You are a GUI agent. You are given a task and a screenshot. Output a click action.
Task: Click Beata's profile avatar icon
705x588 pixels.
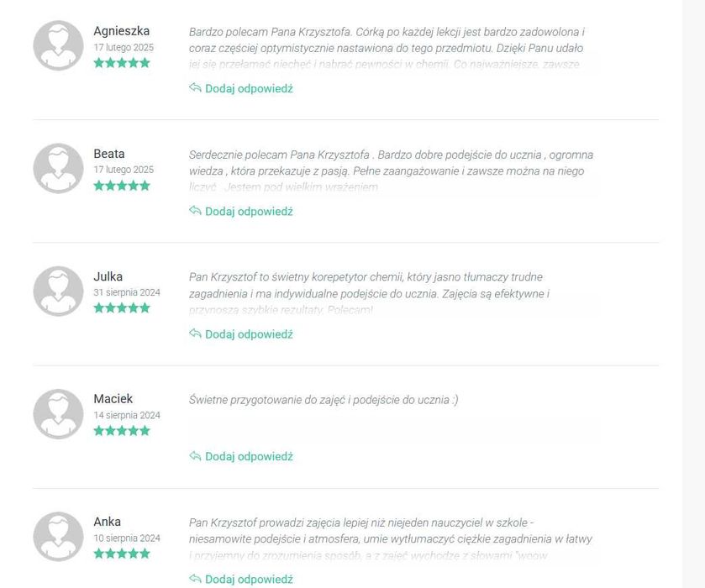[58, 168]
